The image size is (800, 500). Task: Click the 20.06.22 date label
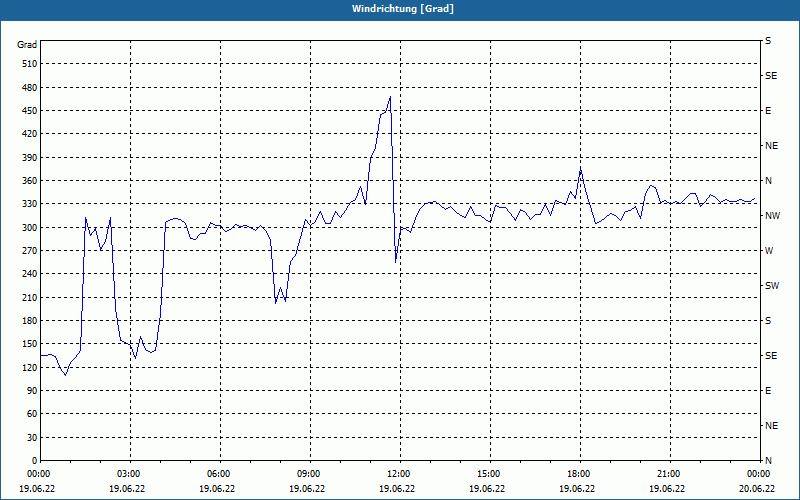[x=757, y=489]
